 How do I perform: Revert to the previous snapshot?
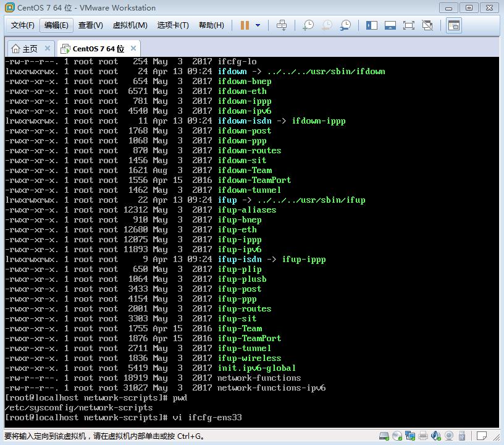coord(327,25)
